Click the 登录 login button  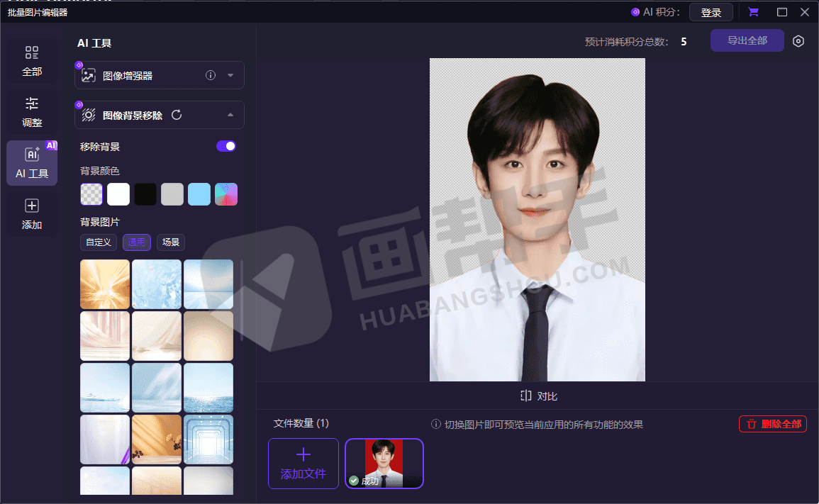point(711,12)
